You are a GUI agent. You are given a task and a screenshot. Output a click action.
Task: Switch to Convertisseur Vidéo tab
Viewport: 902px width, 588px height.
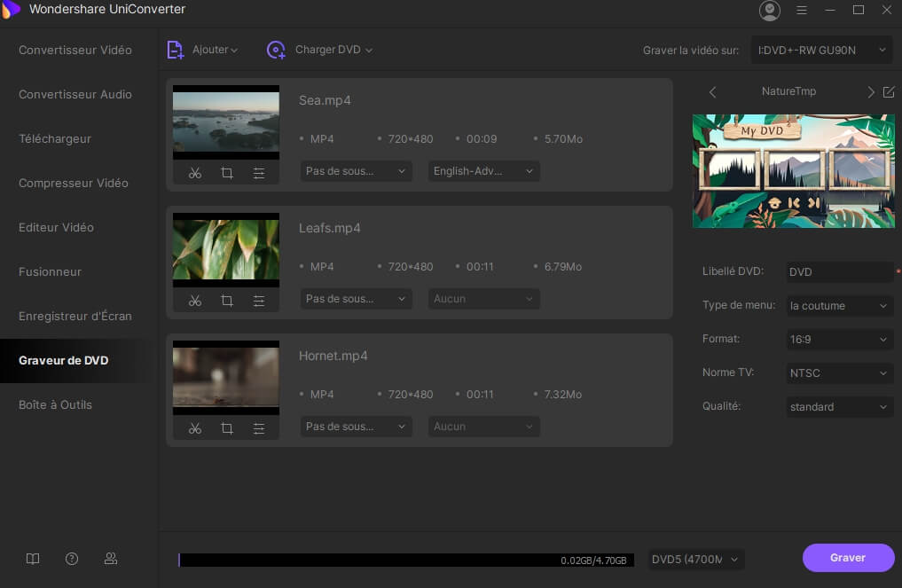coord(75,50)
